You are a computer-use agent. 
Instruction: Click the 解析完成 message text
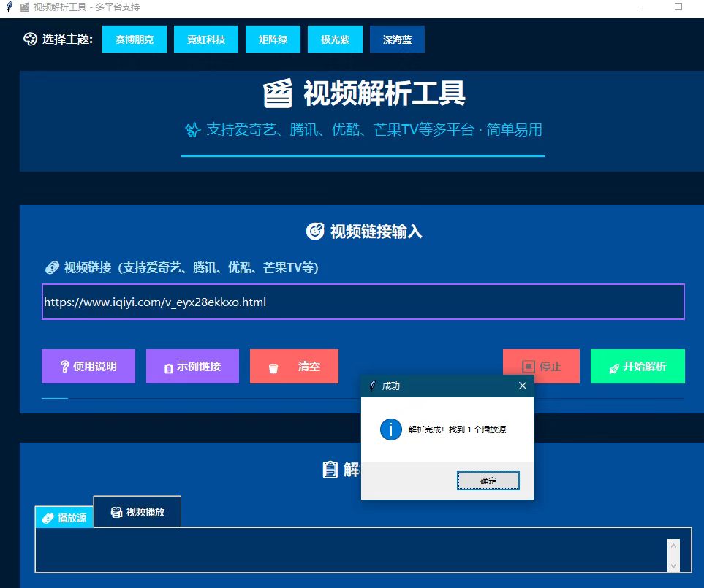click(457, 429)
